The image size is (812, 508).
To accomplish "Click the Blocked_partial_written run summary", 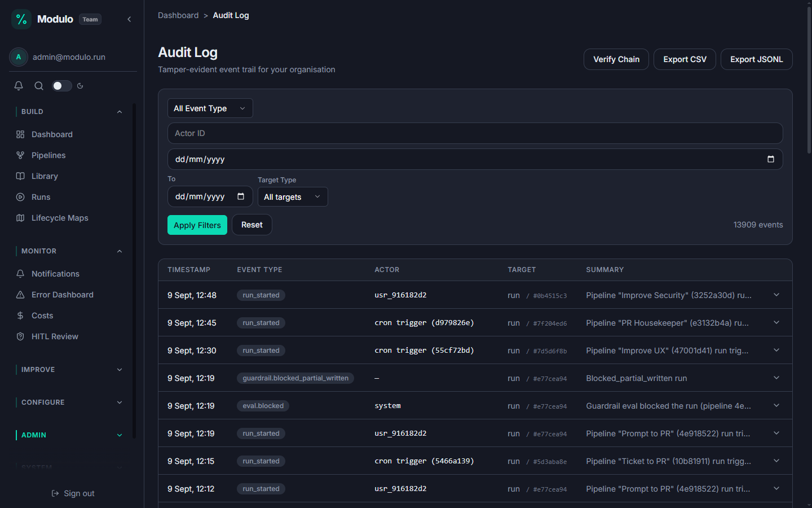I will click(637, 378).
